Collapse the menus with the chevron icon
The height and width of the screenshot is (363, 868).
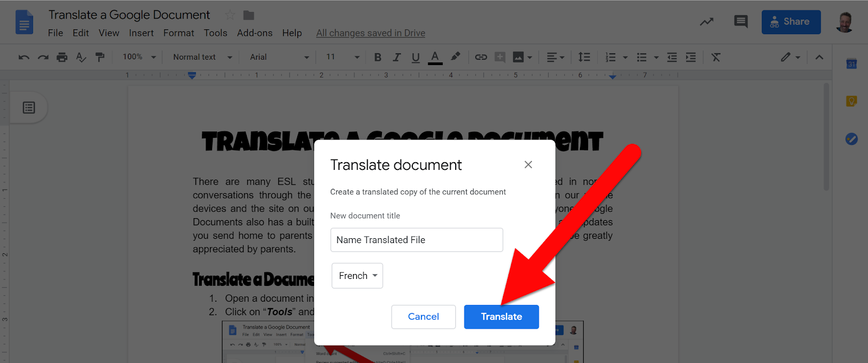[x=819, y=57]
